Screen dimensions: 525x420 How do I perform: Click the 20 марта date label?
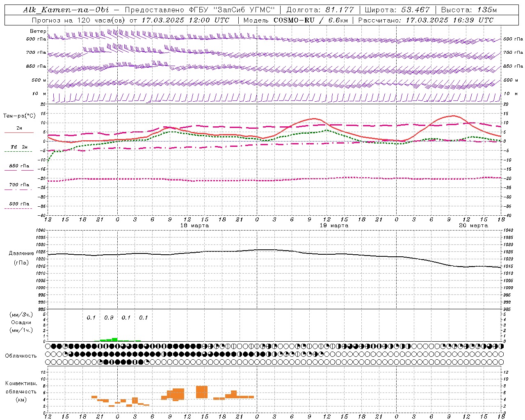click(x=473, y=226)
